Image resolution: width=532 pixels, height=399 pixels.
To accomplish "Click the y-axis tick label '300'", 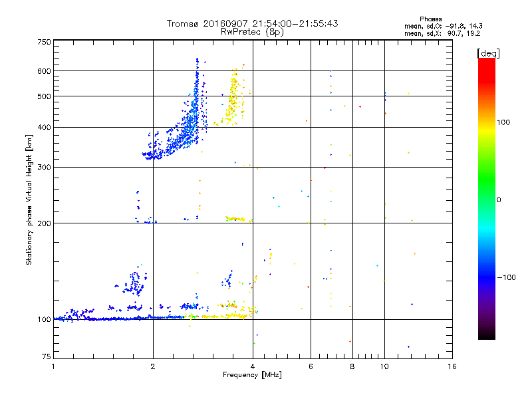I will 44,168.
